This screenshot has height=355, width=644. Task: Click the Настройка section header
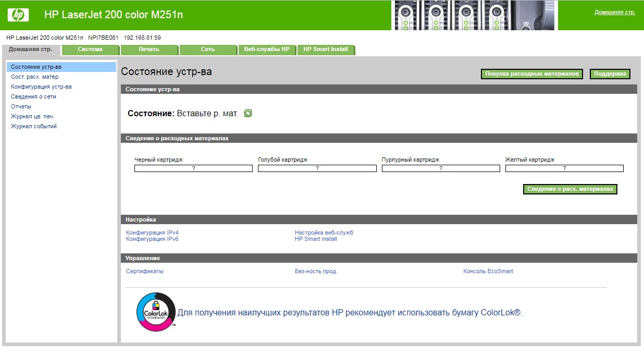379,219
